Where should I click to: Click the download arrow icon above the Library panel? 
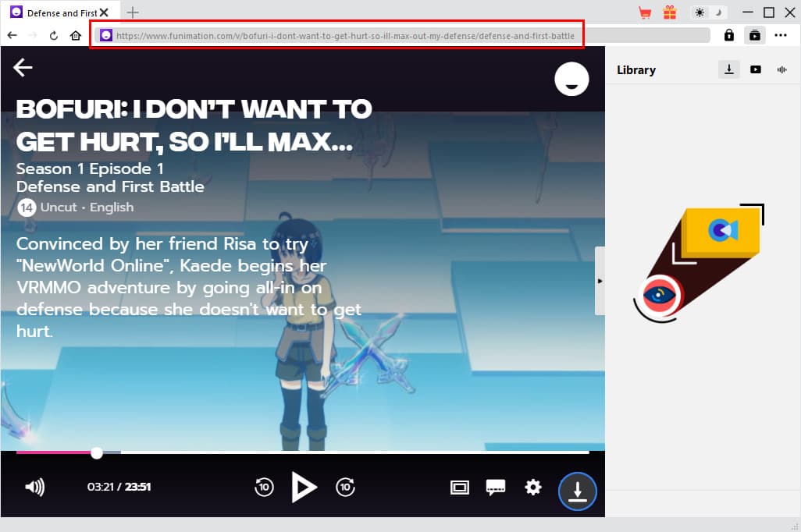728,69
